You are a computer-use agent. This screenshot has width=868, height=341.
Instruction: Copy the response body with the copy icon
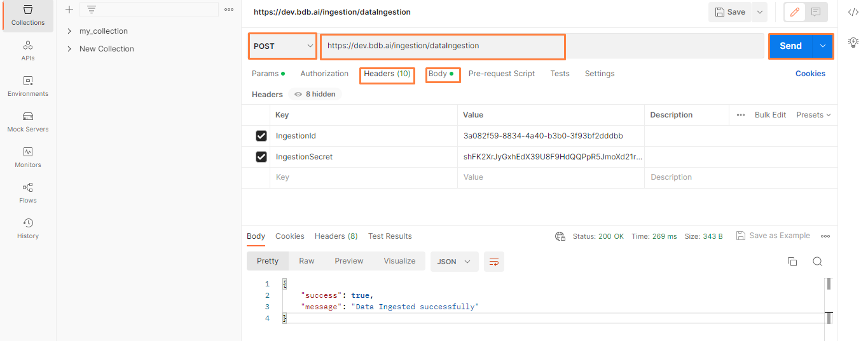(792, 262)
